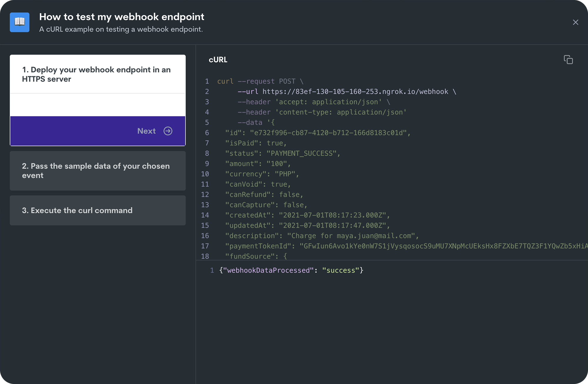Click line number 5 in the code snippet
The height and width of the screenshot is (384, 588).
pos(207,122)
